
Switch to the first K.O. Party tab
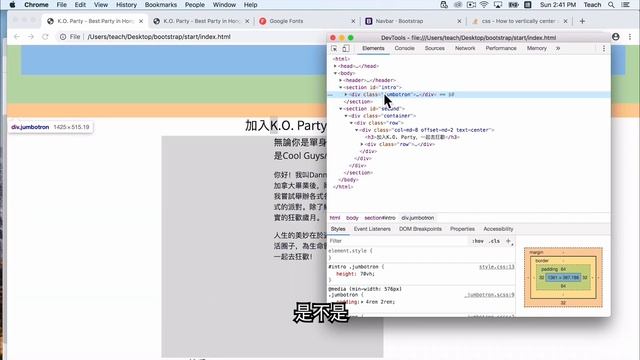pos(95,21)
